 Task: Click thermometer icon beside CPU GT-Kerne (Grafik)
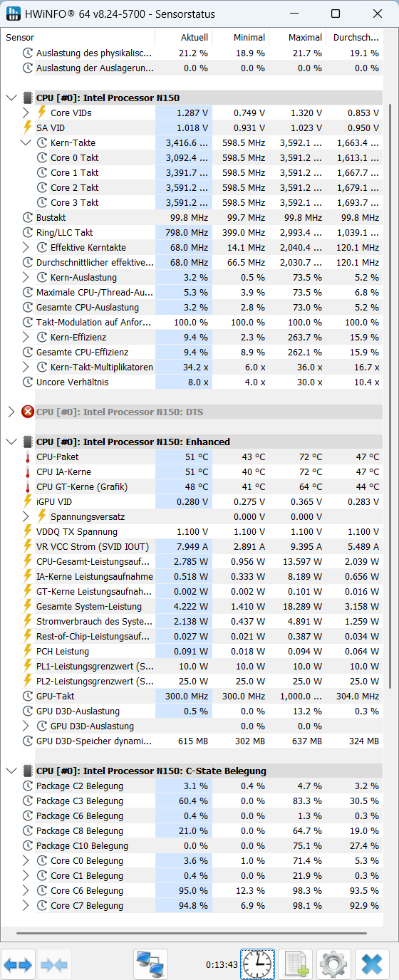click(x=28, y=486)
